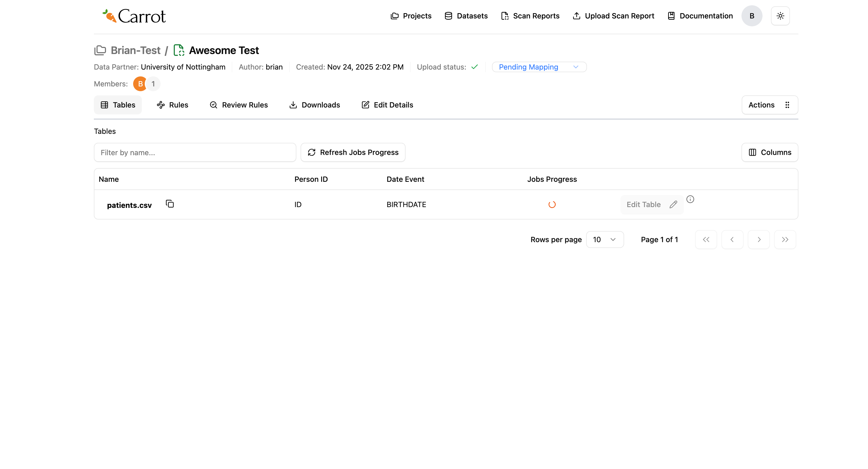The image size is (868, 469).
Task: Open Upload Scan Report in navigation
Action: (x=613, y=16)
